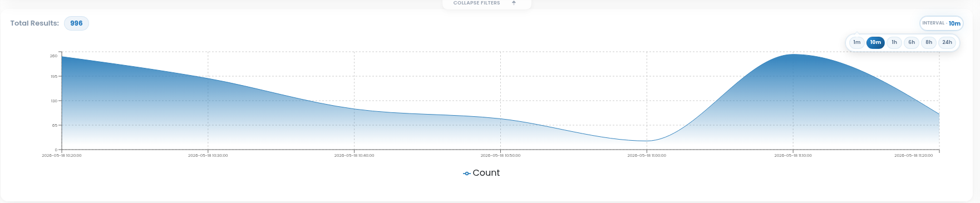Click the 10:20:00 x-axis timestamp
The image size is (980, 203).
tap(62, 156)
